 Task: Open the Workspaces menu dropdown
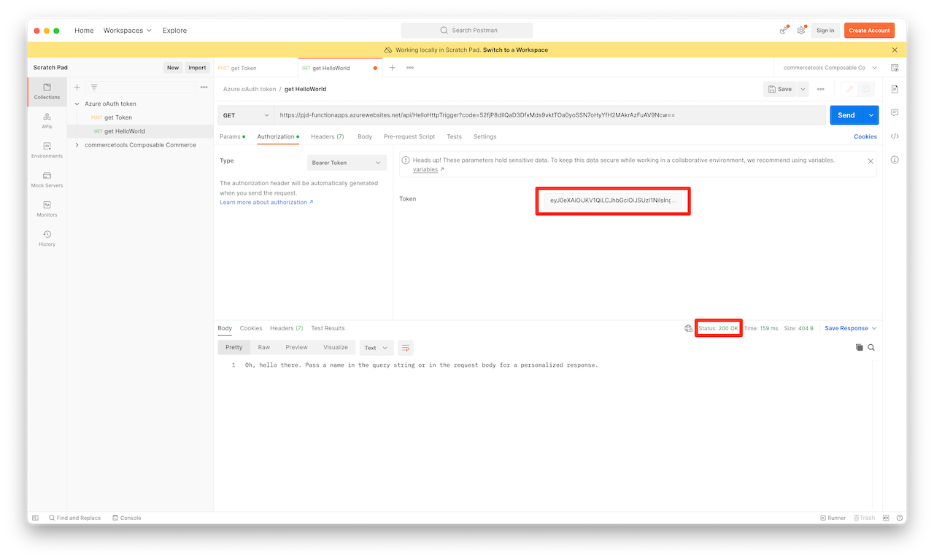(x=128, y=31)
